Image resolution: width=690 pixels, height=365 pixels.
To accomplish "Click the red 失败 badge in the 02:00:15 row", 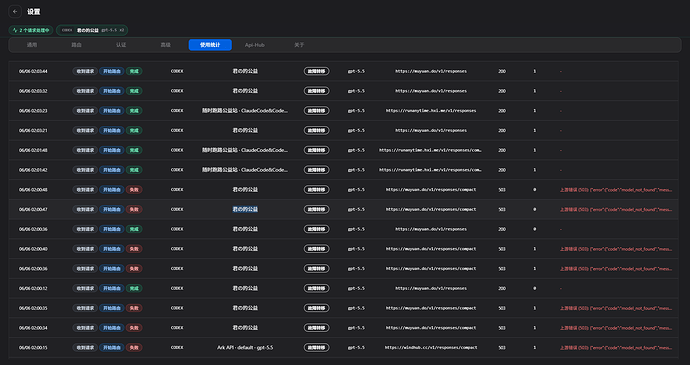I will 134,348.
